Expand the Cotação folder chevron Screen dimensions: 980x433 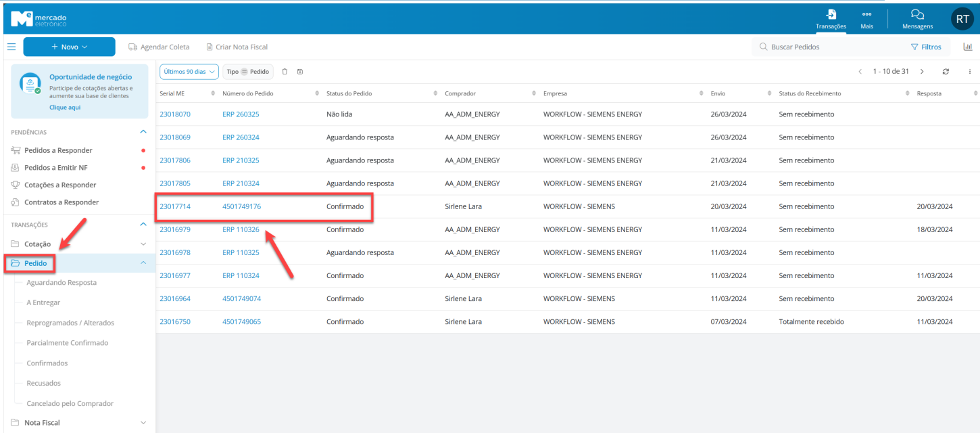[143, 244]
